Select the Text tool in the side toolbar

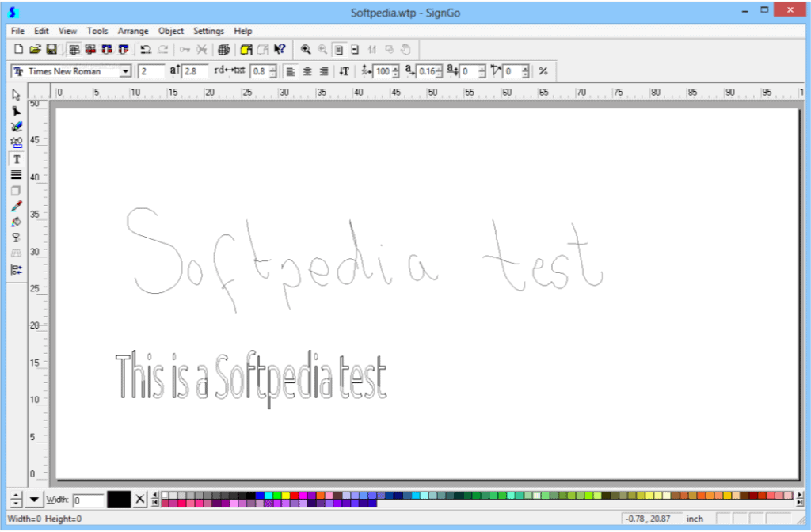click(15, 158)
